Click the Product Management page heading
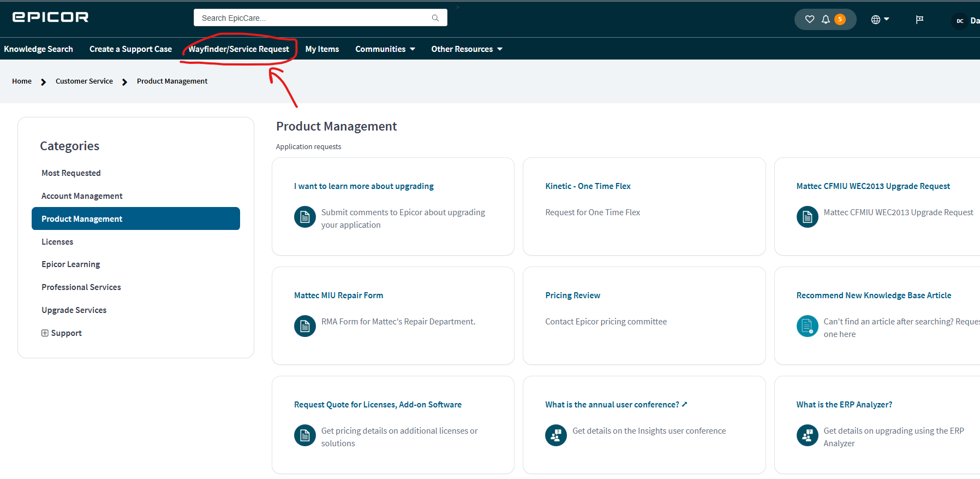This screenshot has width=980, height=479. (x=336, y=126)
